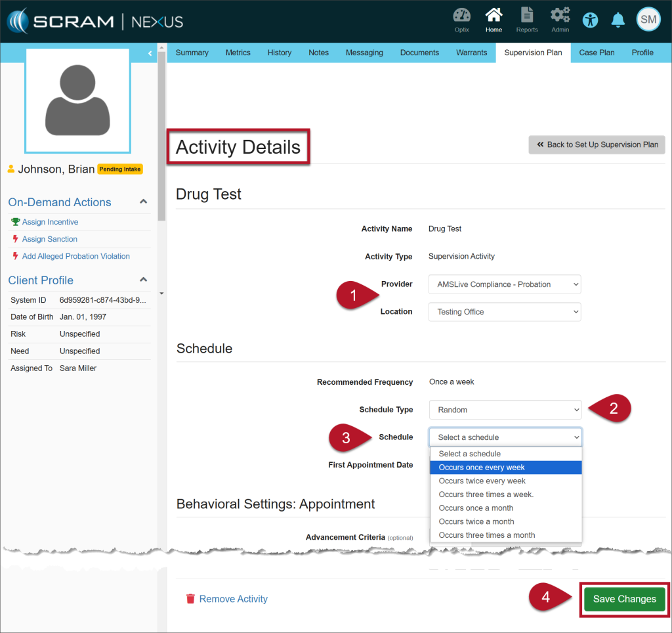The image size is (672, 633).
Task: Collapse the On-Demand Actions section
Action: click(x=144, y=202)
